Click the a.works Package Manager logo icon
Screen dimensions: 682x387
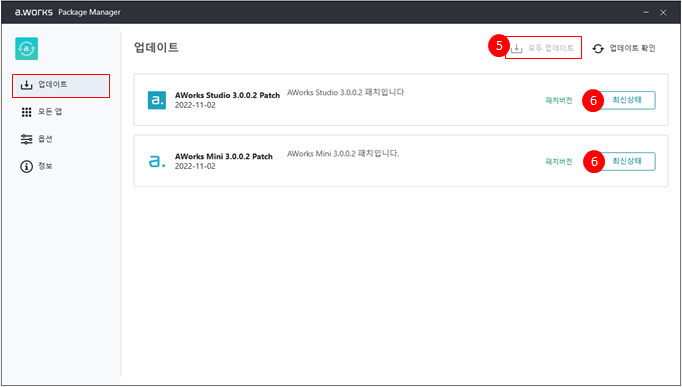click(27, 49)
